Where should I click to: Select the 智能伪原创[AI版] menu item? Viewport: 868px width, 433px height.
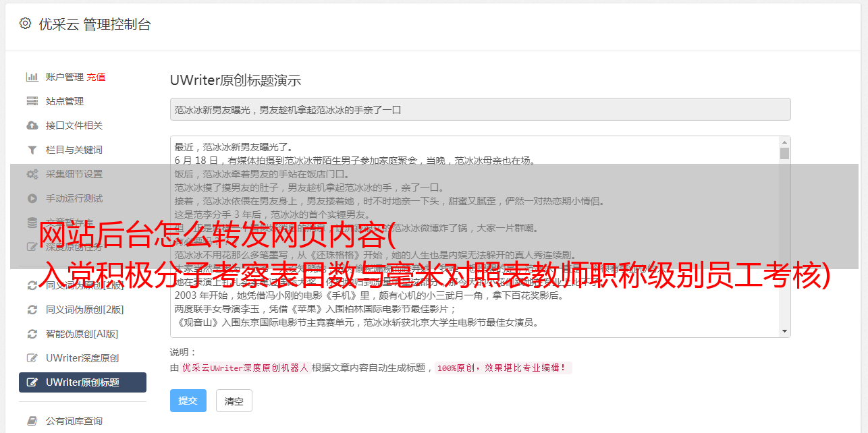(82, 334)
